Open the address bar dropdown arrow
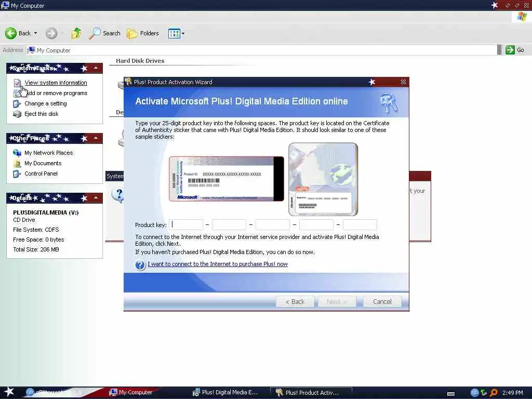 click(499, 50)
